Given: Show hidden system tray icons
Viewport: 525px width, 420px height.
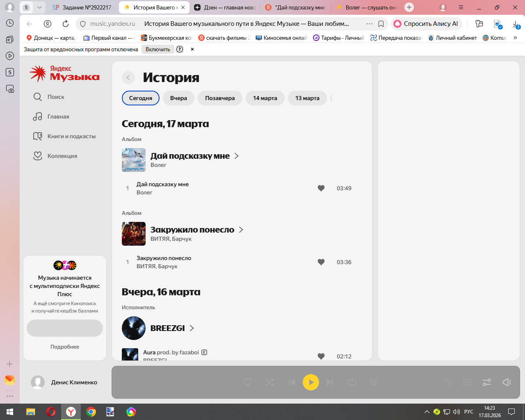Looking at the screenshot, I should pyautogui.click(x=427, y=412).
